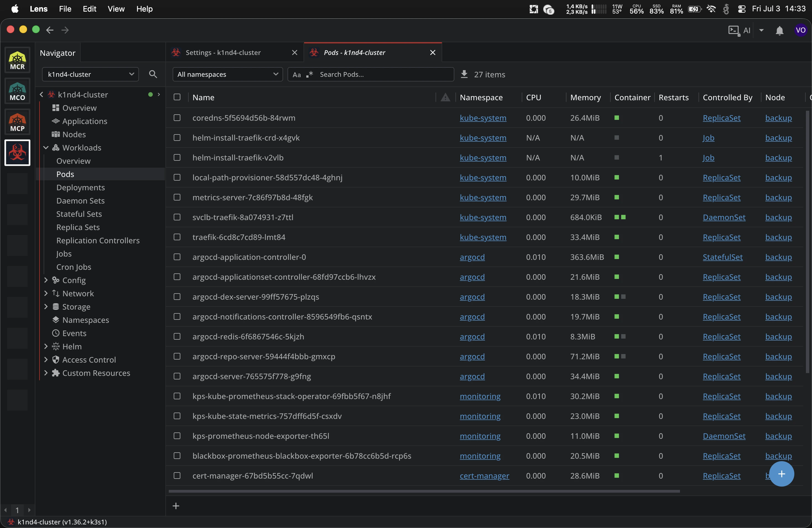Open the Wi-Fi menu bar icon
The height and width of the screenshot is (528, 812).
pos(711,9)
